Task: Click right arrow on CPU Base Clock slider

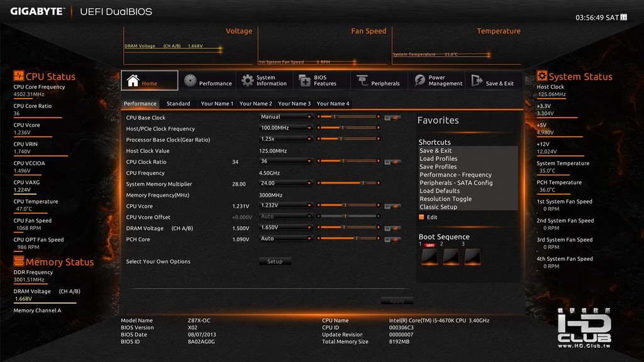Action: pos(378,117)
